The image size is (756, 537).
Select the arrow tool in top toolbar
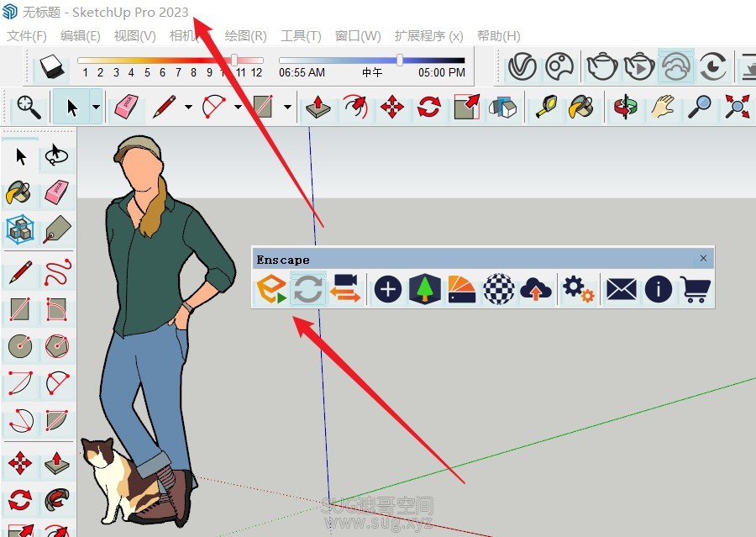pyautogui.click(x=71, y=107)
